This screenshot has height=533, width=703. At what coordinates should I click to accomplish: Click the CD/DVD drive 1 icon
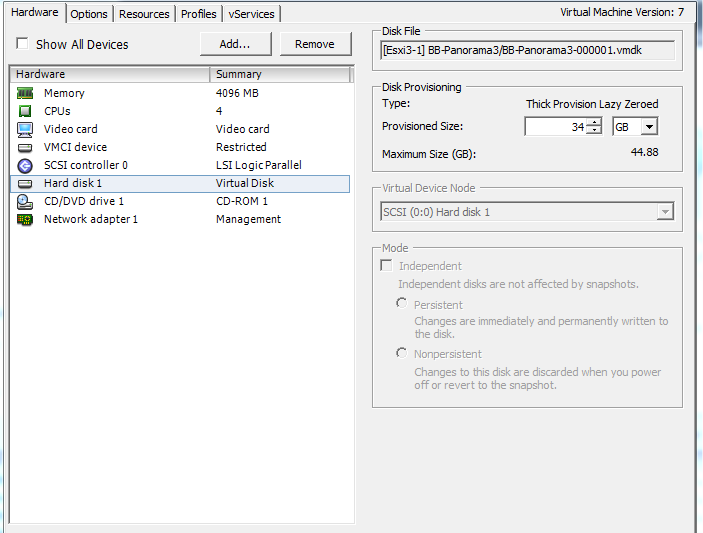point(25,201)
